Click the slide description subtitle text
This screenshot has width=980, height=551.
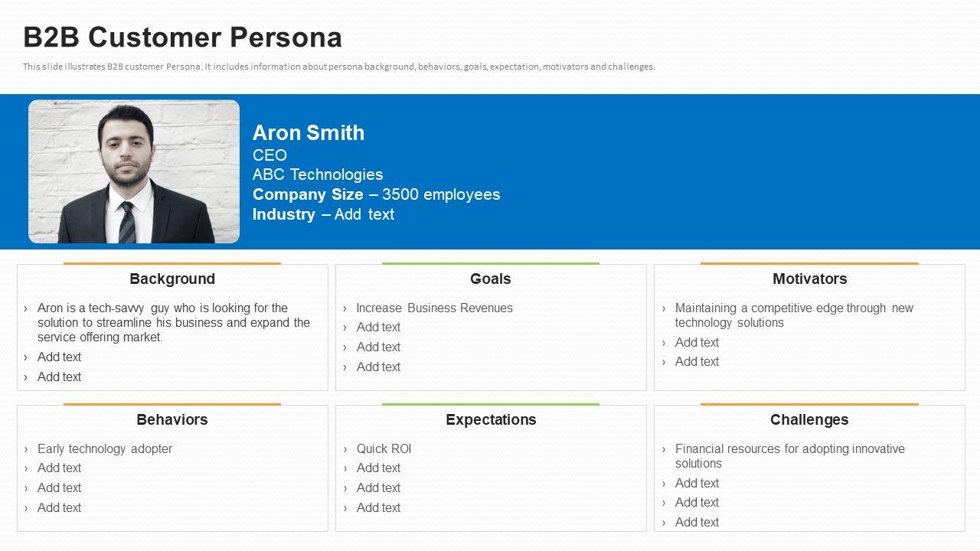(338, 67)
